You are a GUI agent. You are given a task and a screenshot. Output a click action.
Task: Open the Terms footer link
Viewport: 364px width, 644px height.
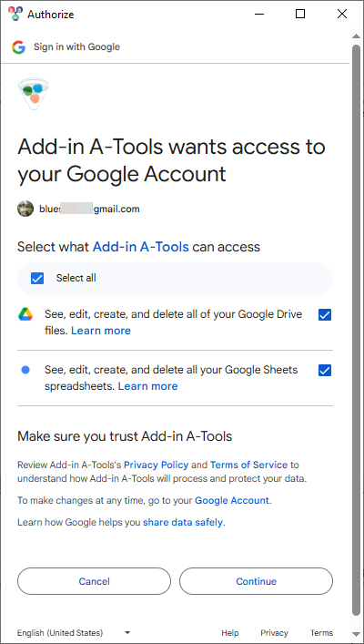(321, 633)
